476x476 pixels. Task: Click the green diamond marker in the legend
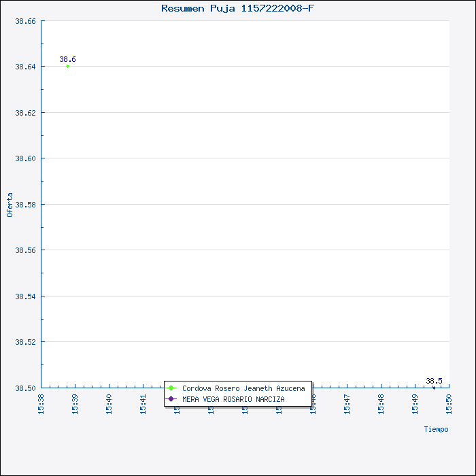pyautogui.click(x=171, y=388)
